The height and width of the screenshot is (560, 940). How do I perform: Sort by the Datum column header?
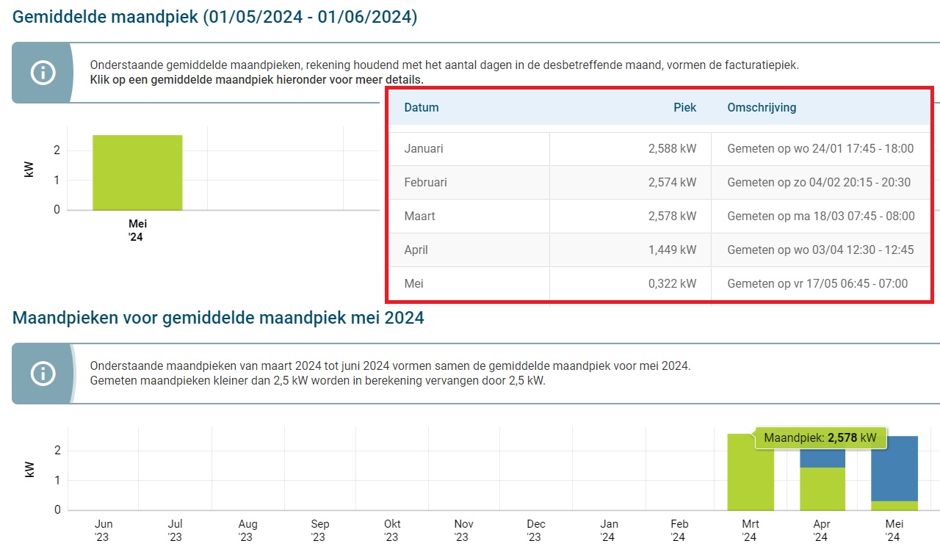click(422, 107)
